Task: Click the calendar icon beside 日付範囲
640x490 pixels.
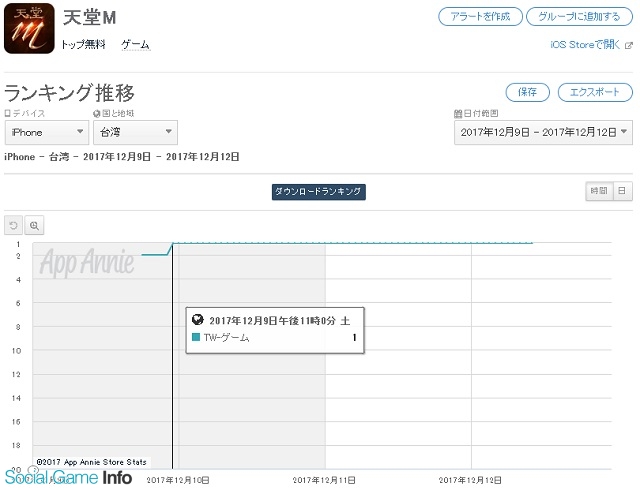Action: [x=458, y=114]
